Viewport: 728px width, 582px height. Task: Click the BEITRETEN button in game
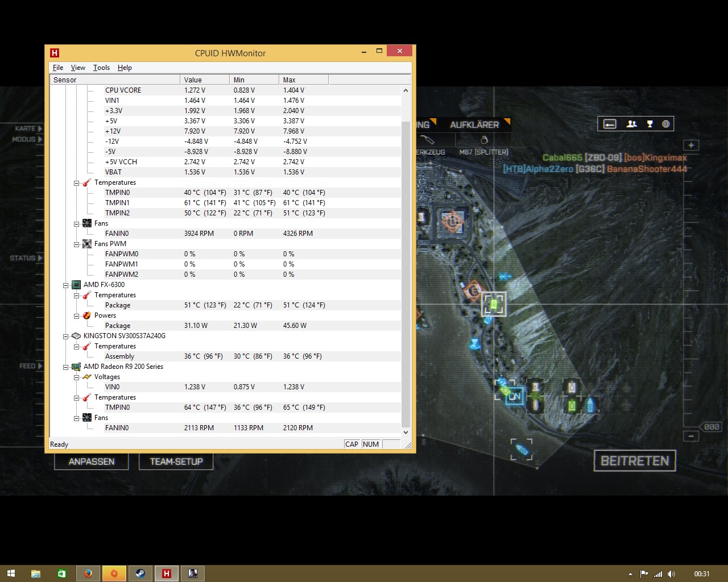coord(635,461)
